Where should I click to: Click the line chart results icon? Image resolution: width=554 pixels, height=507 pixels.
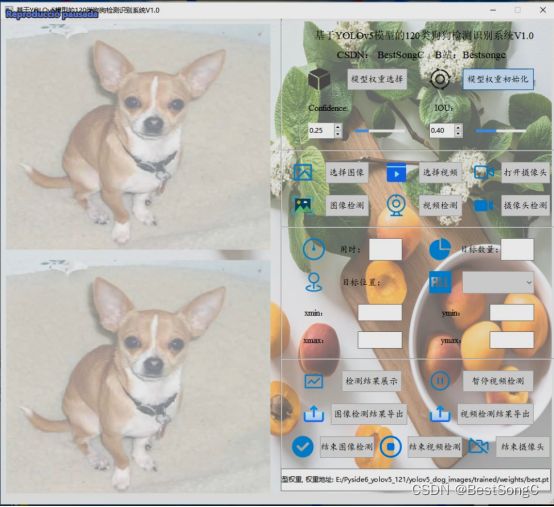[x=314, y=381]
